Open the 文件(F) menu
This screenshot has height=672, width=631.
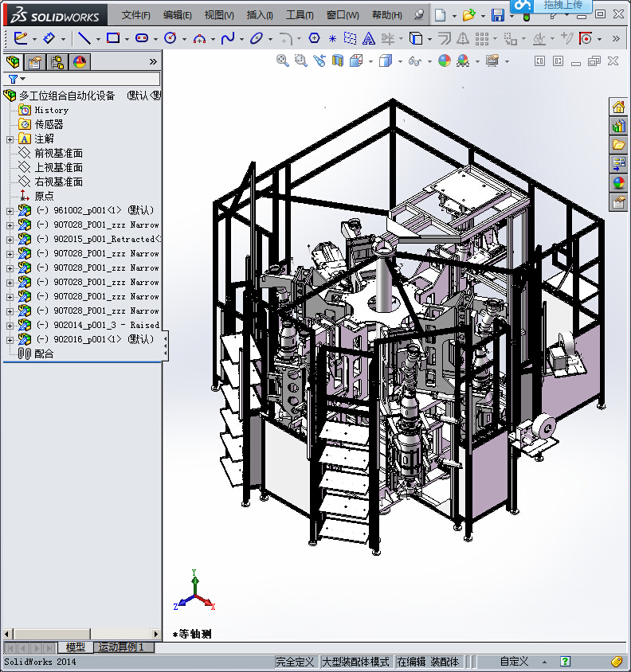coord(135,15)
